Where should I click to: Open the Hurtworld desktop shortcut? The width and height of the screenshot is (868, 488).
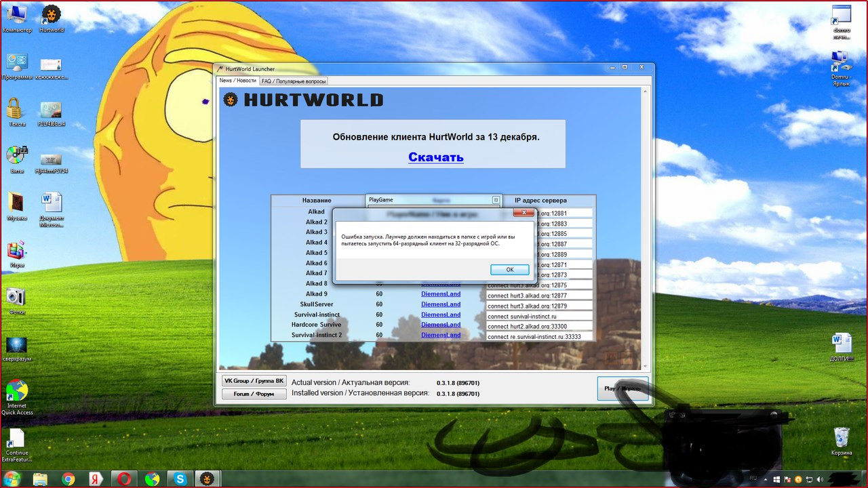pyautogui.click(x=52, y=19)
